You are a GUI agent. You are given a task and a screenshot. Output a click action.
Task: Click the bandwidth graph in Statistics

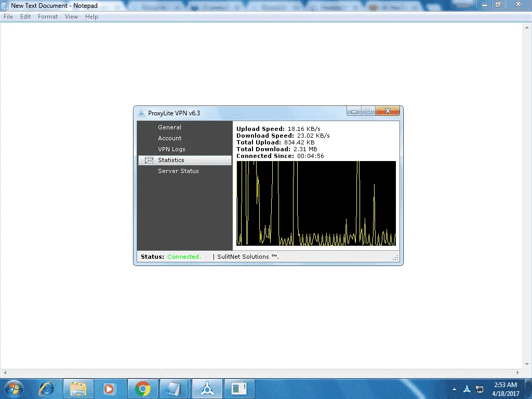316,203
